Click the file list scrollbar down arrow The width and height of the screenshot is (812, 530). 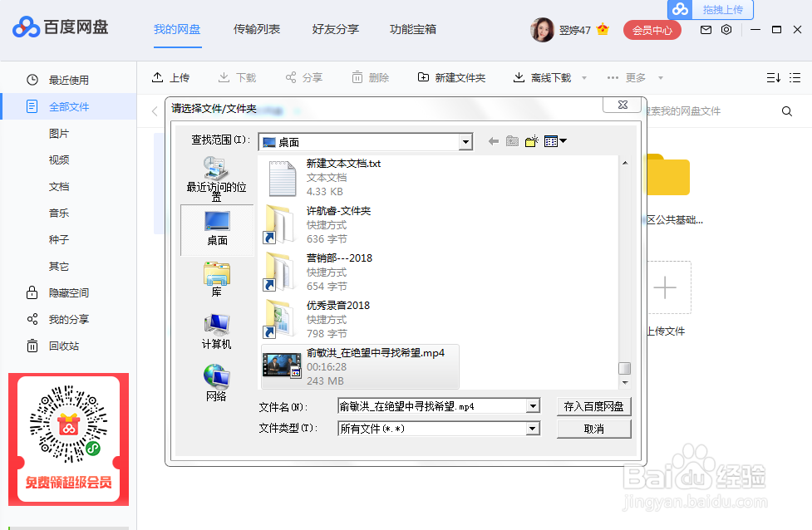[625, 383]
